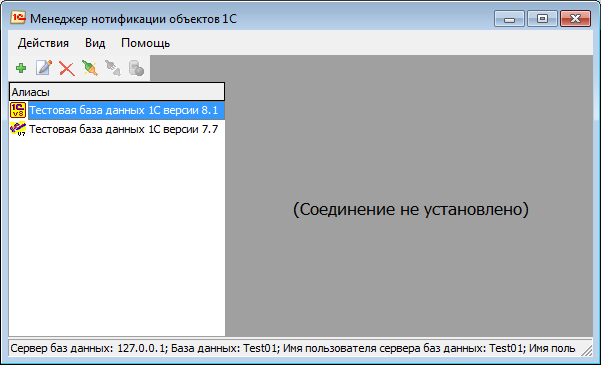Close the Менеджер нотификации window
This screenshot has width=601, height=365.
pyautogui.click(x=575, y=18)
